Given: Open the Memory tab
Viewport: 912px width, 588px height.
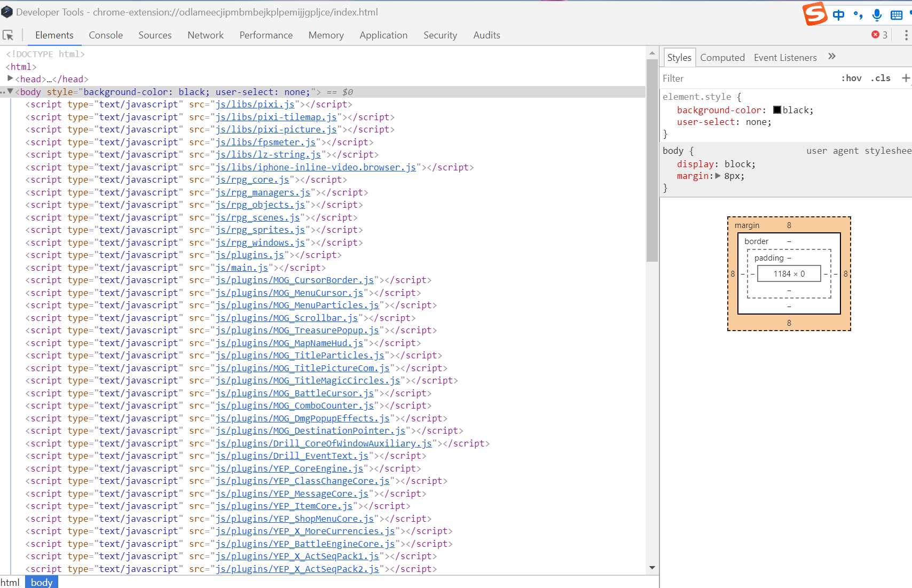Looking at the screenshot, I should point(326,35).
